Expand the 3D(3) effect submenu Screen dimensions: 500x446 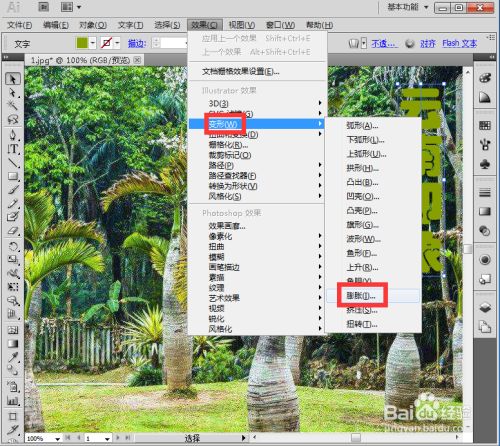256,103
